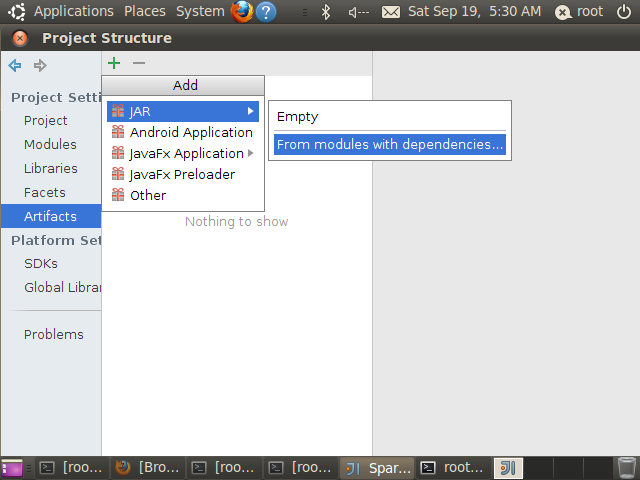640x480 pixels.
Task: Open the Places menu
Action: point(145,11)
